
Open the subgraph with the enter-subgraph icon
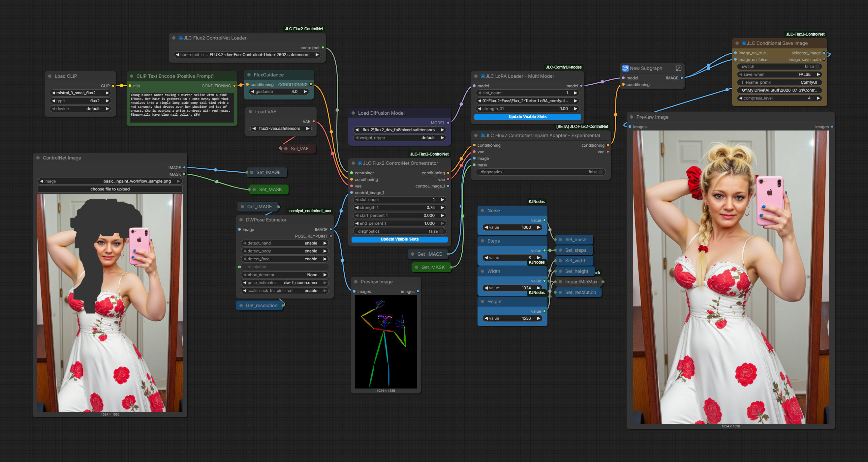click(678, 68)
